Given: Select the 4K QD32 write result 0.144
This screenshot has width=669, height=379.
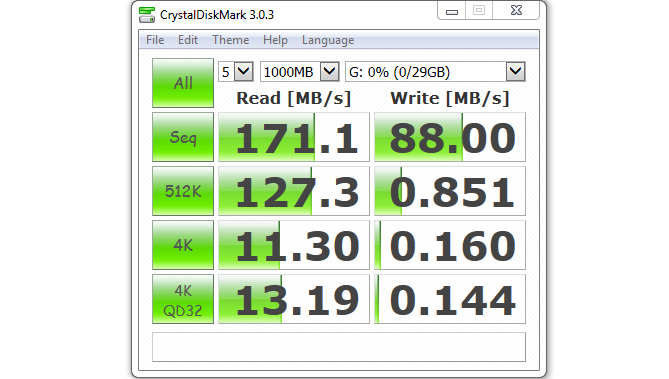Looking at the screenshot, I should click(450, 299).
